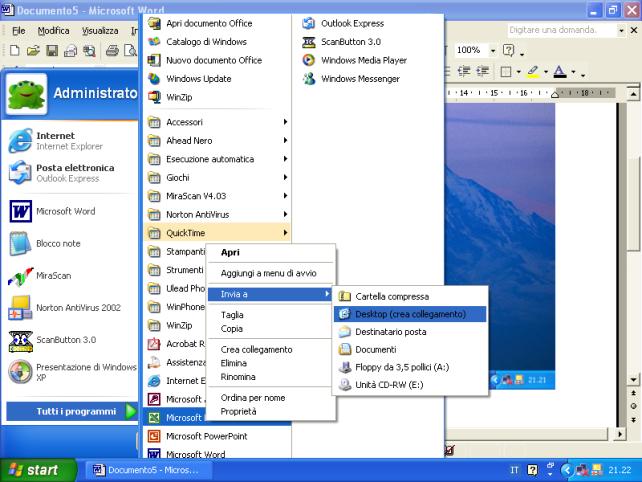Click in Digitare una domanda field
Image resolution: width=642 pixels, height=482 pixels.
click(x=561, y=30)
